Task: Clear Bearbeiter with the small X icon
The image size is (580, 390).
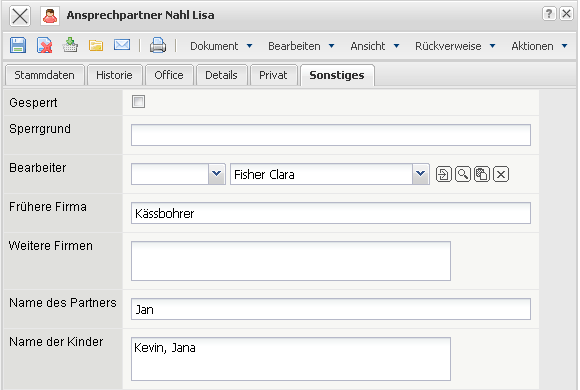Action: (501, 174)
